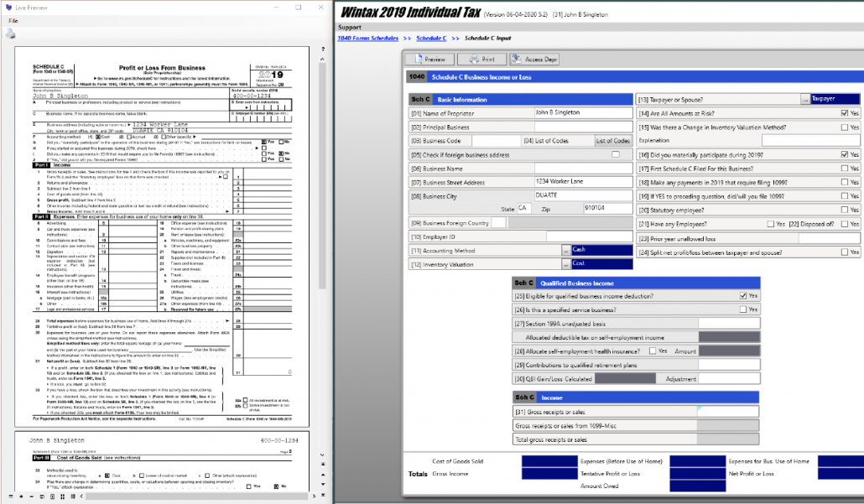The image size is (864, 504).
Task: Click the fit-width icon in preview bottom toolbar
Action: [42, 496]
